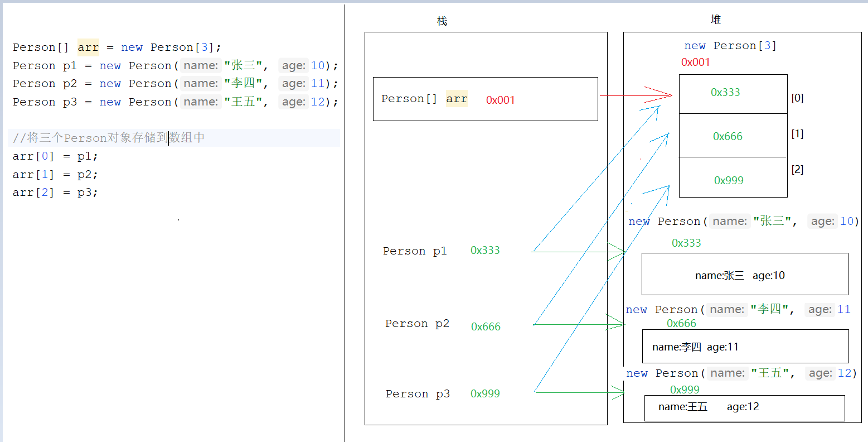Click the [1] index label beside the array

[797, 134]
